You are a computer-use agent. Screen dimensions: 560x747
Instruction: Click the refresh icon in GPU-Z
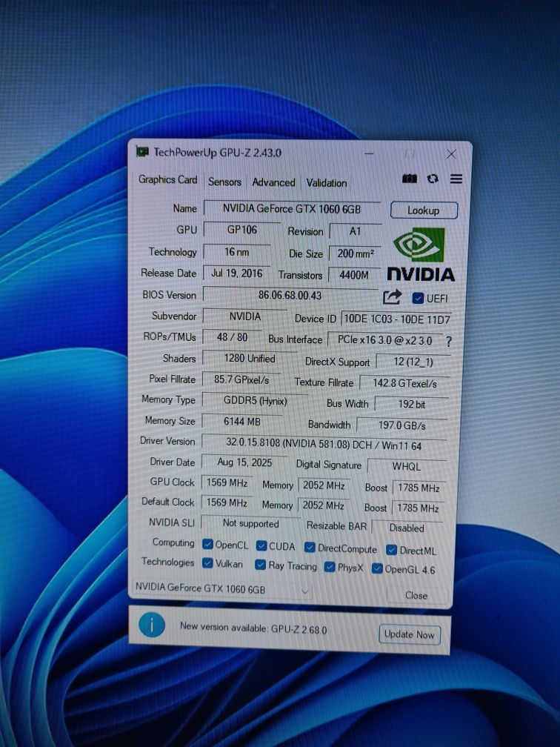coord(433,179)
